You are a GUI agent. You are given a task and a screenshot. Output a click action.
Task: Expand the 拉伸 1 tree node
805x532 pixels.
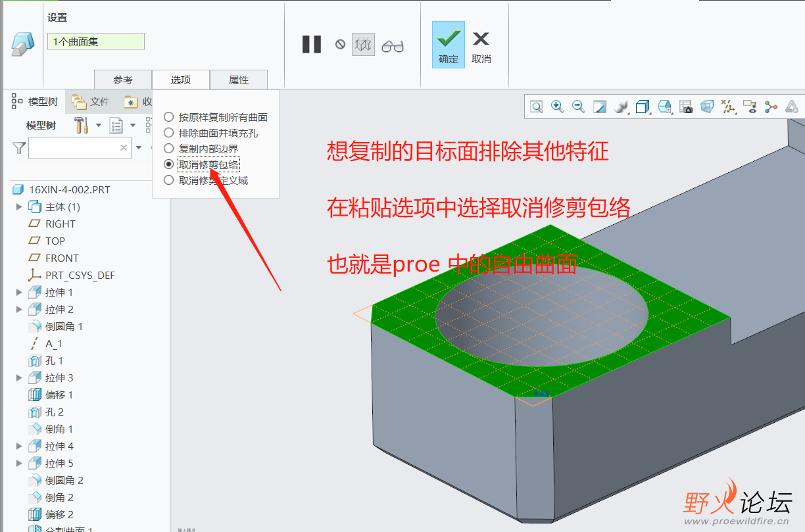pos(19,292)
